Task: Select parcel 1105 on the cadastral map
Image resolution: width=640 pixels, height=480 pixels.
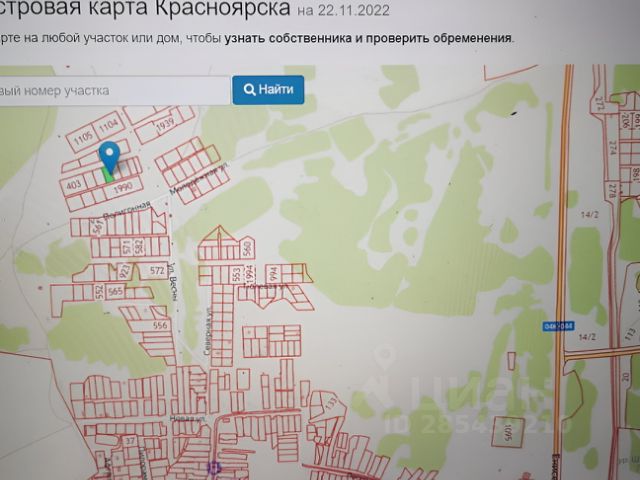Action: (82, 135)
